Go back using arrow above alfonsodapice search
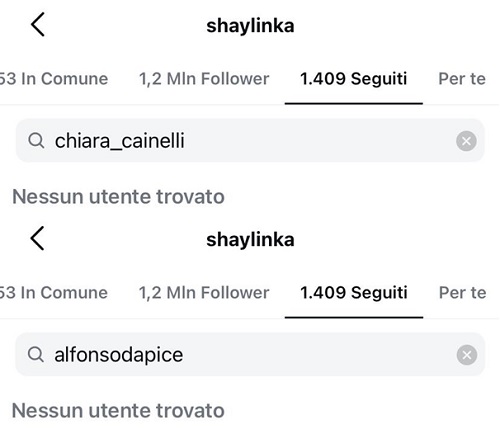Screen dimensions: 500x429 point(37,238)
